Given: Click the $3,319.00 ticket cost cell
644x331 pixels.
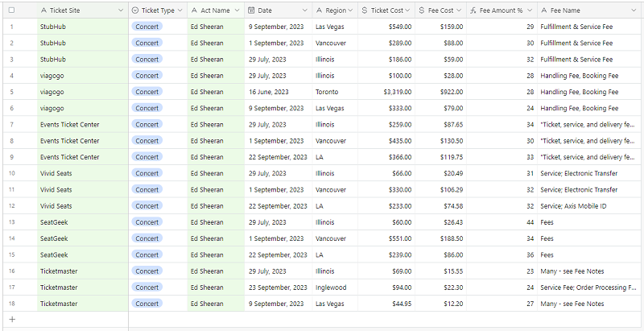Looking at the screenshot, I should [386, 92].
